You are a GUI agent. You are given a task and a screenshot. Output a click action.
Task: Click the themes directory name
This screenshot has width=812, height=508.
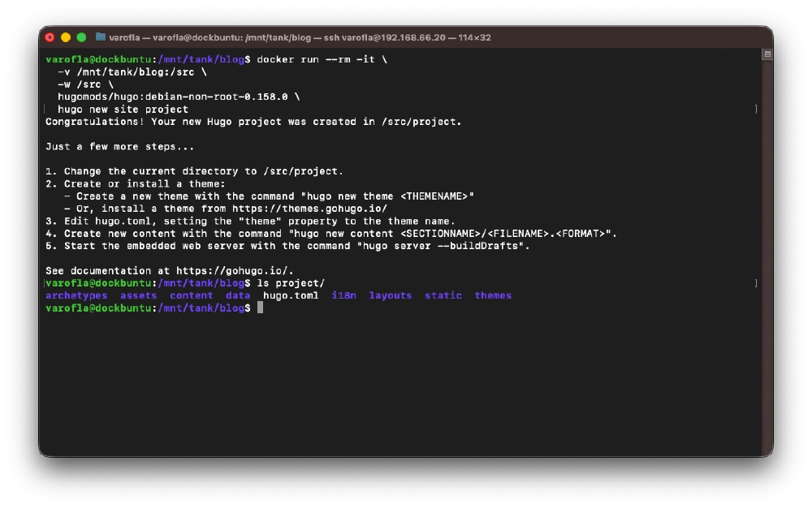click(x=494, y=296)
